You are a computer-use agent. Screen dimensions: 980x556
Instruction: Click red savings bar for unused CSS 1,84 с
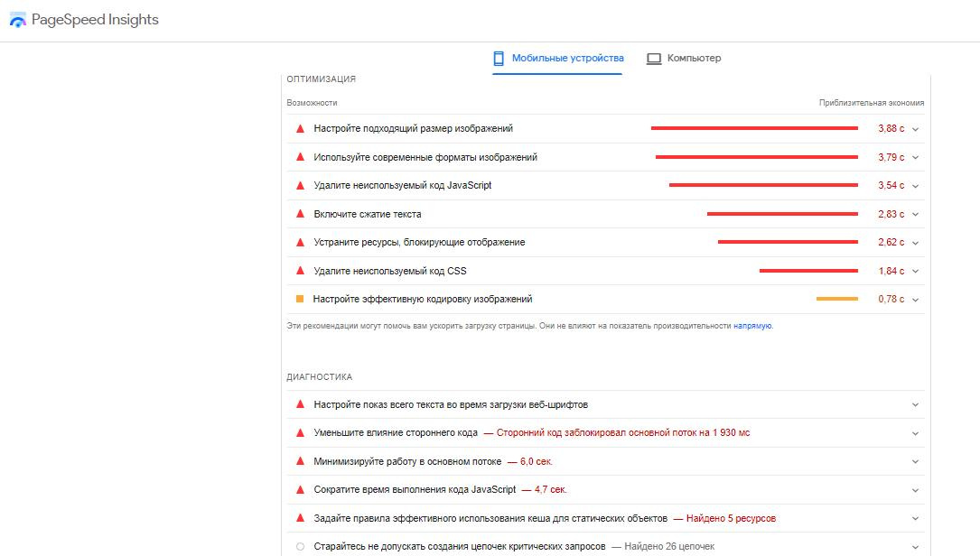pyautogui.click(x=808, y=271)
